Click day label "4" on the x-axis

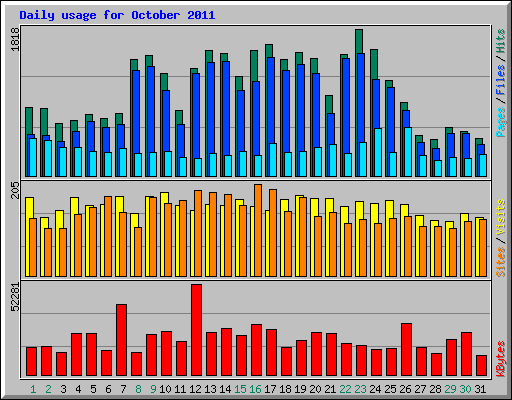(x=78, y=389)
